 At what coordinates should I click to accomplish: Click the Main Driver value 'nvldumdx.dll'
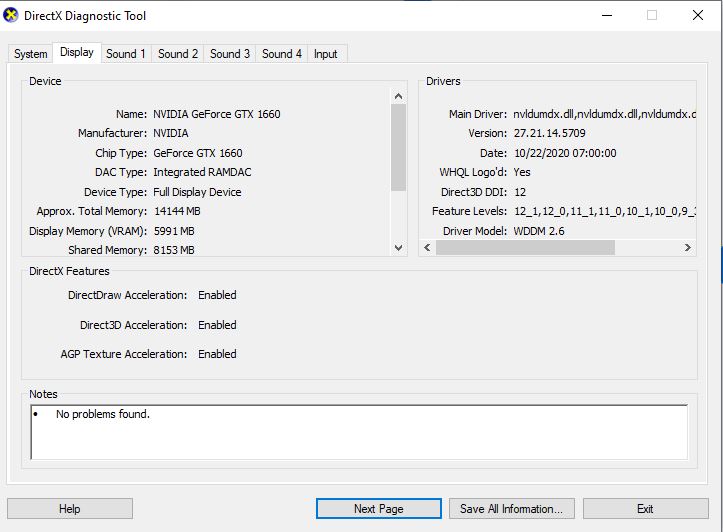coord(604,114)
